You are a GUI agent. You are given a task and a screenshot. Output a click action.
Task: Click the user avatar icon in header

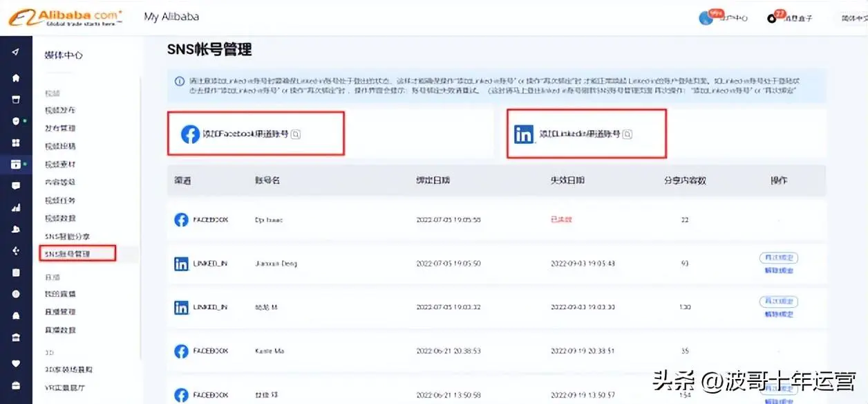click(706, 18)
